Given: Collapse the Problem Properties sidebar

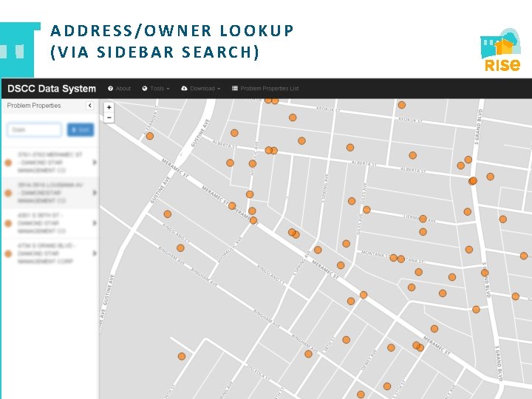Looking at the screenshot, I should tap(90, 106).
